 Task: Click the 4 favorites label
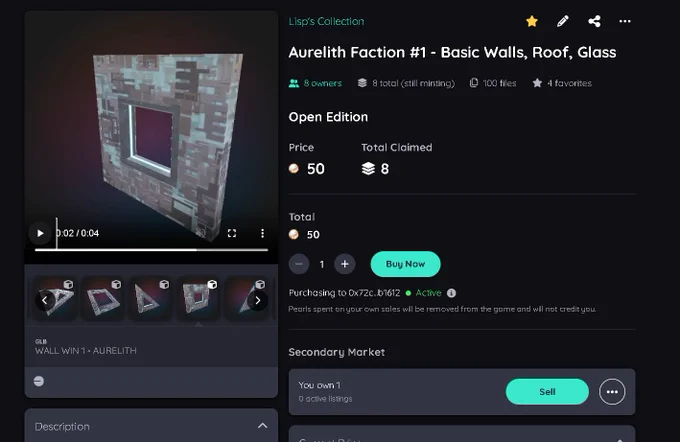tap(562, 83)
